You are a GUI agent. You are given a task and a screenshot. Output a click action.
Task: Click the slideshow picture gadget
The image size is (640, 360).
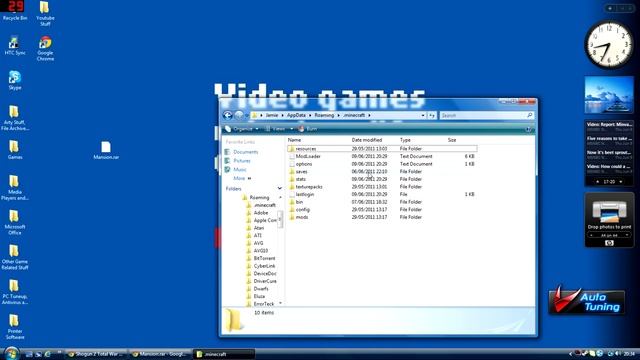click(x=609, y=95)
